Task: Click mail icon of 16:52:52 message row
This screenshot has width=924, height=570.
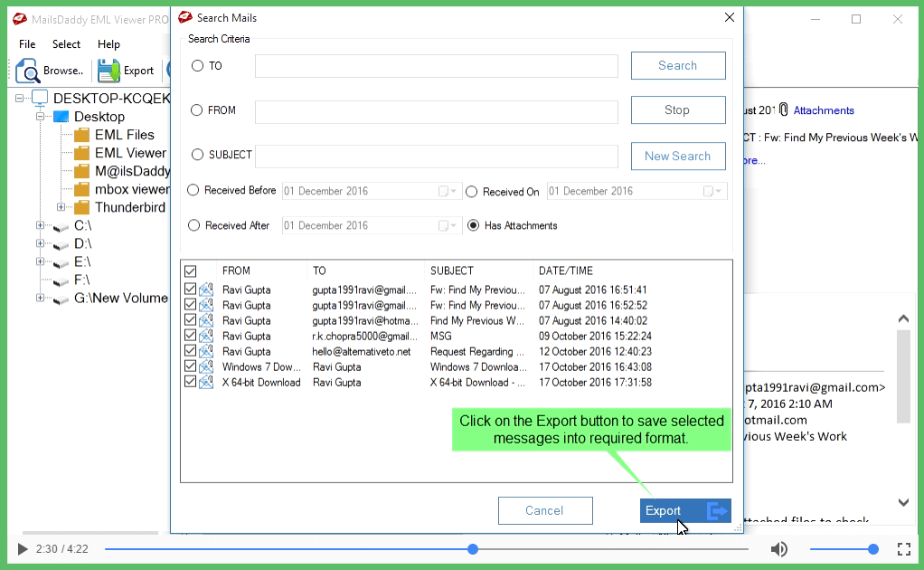Action: coord(205,305)
